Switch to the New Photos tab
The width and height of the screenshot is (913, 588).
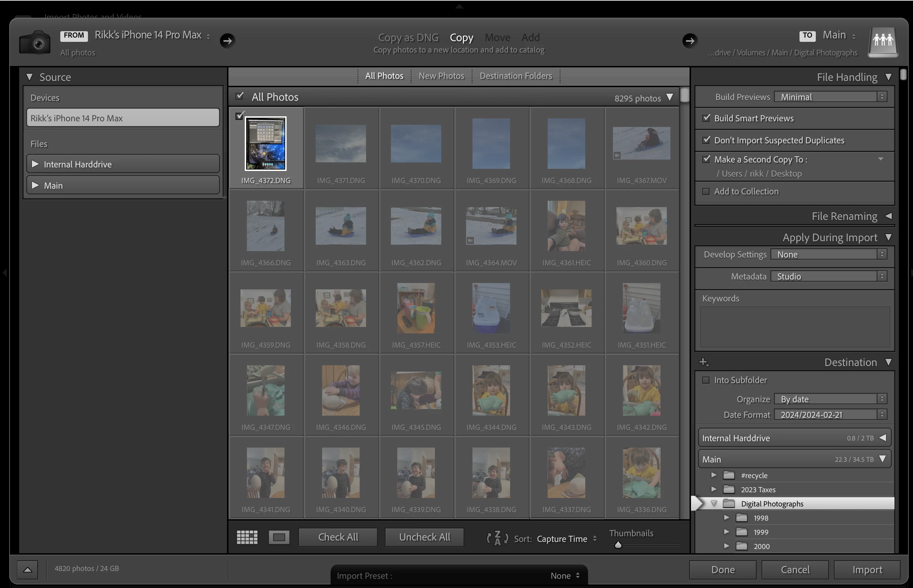(x=441, y=76)
